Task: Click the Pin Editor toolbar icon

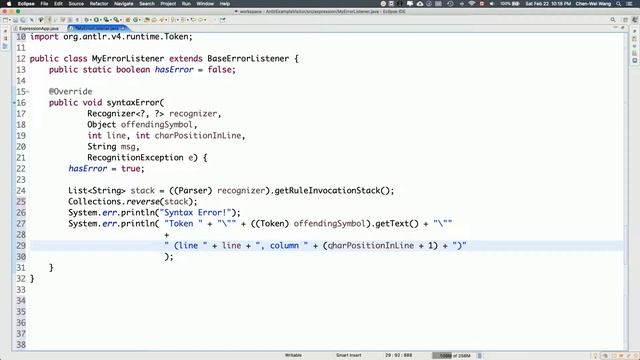Action: 222,20
